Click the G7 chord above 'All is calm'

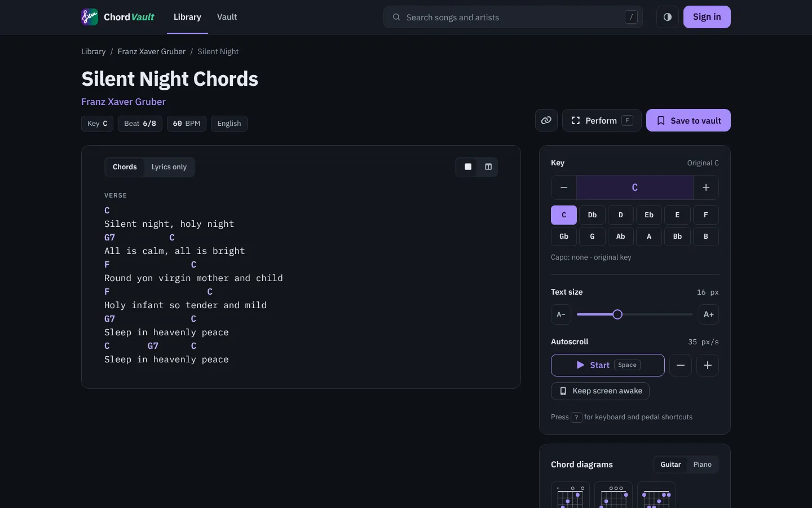pos(110,238)
